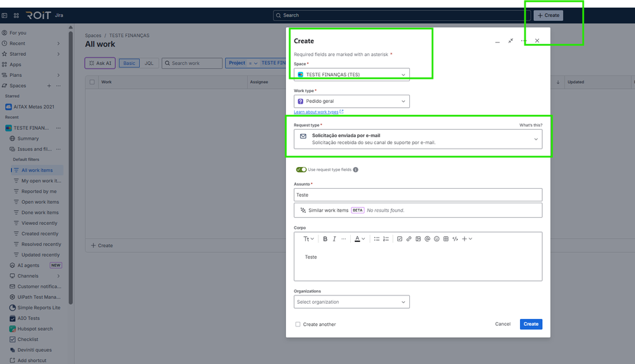Click the Assunto input field
Screen dimensions: 635x364
[x=418, y=195]
